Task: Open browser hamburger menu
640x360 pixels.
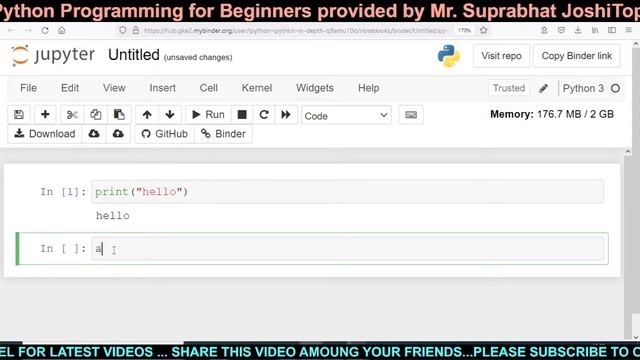Action: coord(629,30)
